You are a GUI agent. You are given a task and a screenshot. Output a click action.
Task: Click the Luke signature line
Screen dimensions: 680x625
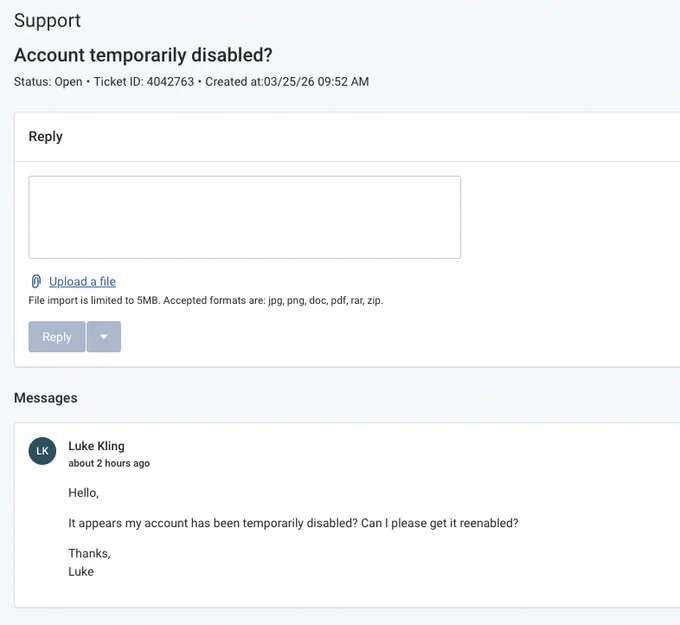(x=81, y=572)
